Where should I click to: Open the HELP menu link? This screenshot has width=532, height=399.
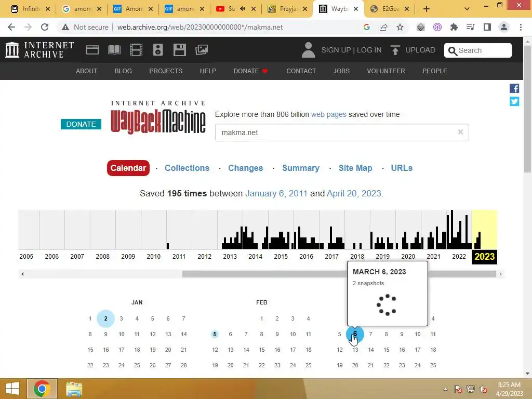208,71
